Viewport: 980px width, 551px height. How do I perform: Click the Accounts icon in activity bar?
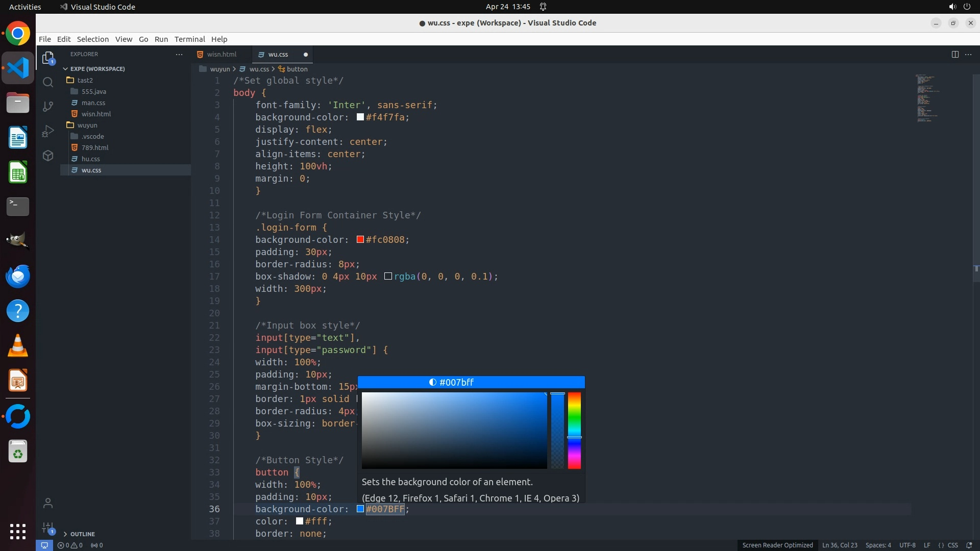[48, 504]
